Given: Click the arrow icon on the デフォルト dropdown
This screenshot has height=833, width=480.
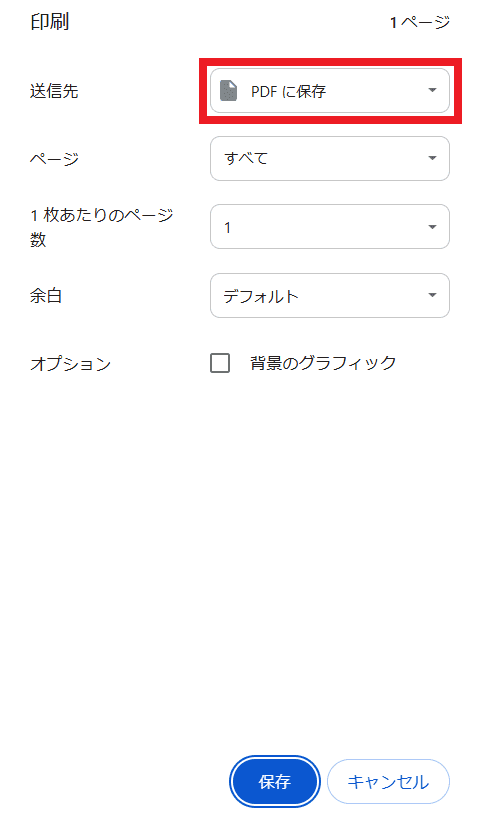Looking at the screenshot, I should point(432,295).
